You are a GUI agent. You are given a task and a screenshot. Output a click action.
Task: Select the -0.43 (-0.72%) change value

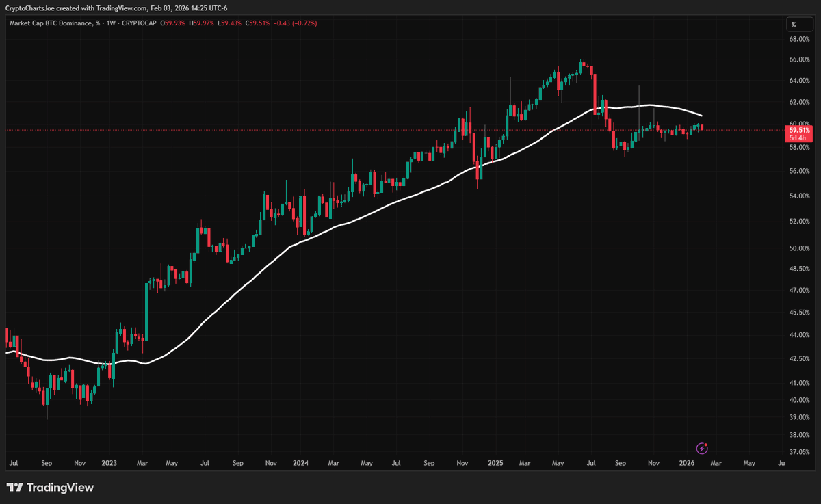click(x=295, y=23)
